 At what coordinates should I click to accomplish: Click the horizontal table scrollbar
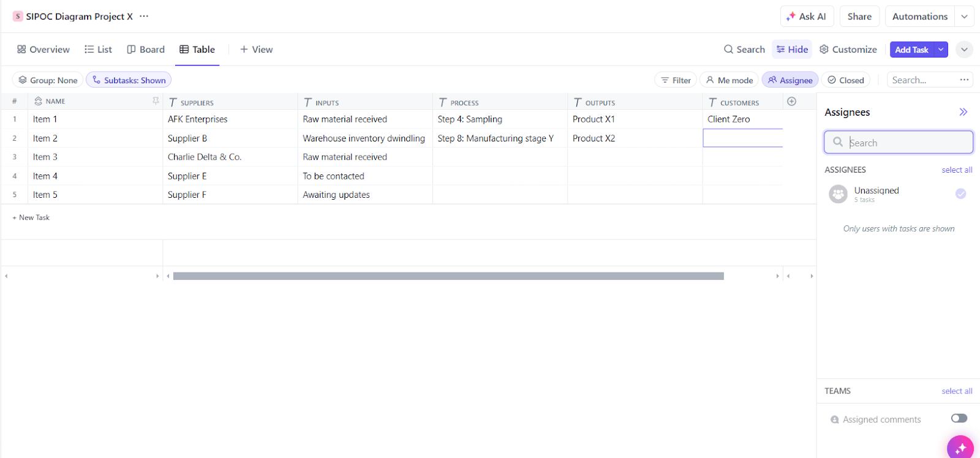448,276
